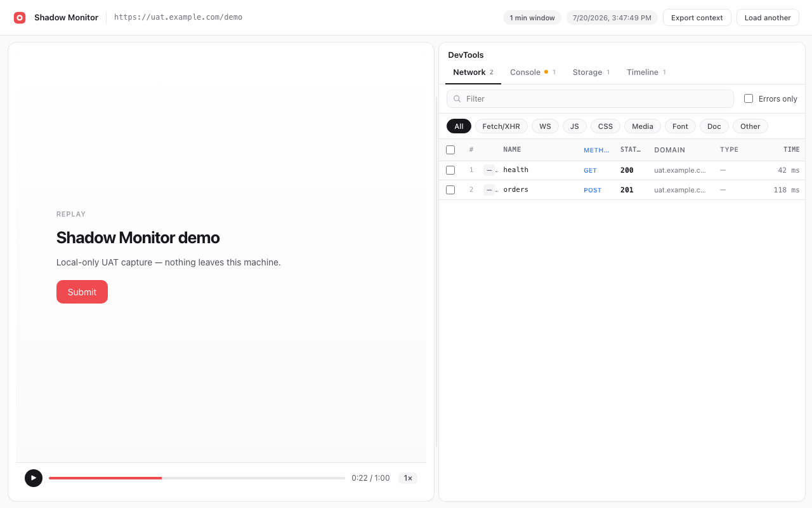The width and height of the screenshot is (812, 508).
Task: Expand the health request row toggle
Action: (x=489, y=170)
